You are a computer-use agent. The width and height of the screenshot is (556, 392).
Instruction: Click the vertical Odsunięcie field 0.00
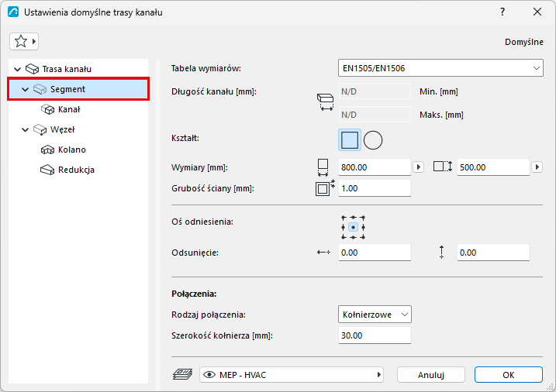point(493,253)
